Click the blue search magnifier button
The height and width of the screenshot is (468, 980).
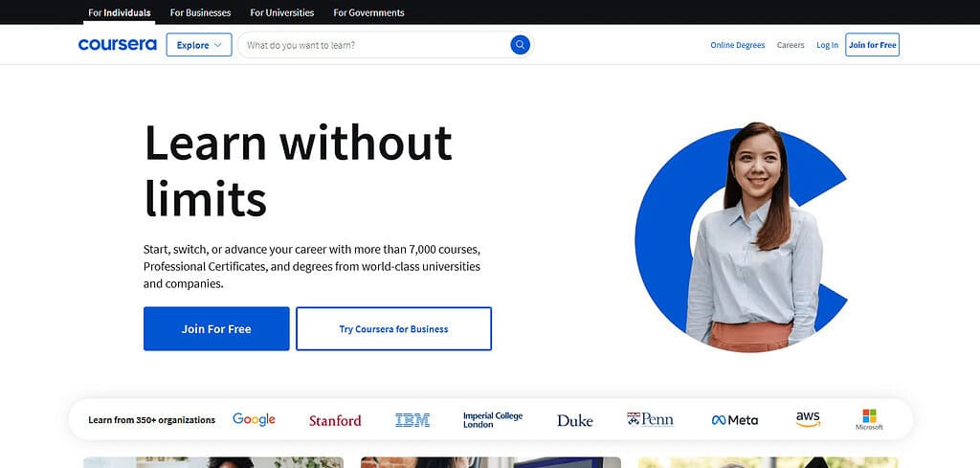point(520,45)
